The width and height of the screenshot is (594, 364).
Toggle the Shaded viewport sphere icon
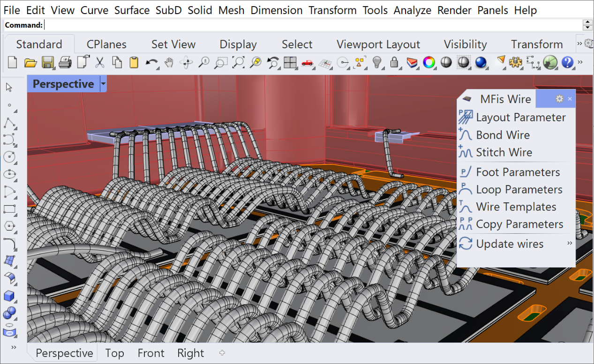(446, 62)
